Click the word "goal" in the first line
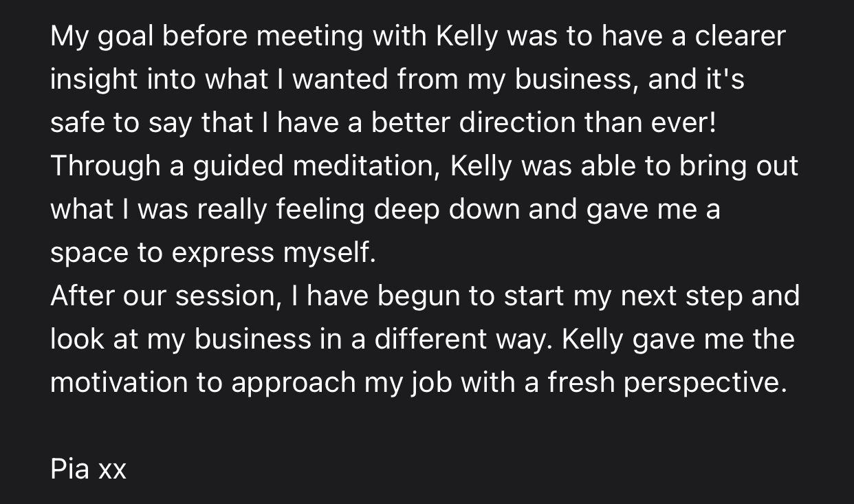This screenshot has width=854, height=504. [x=125, y=37]
